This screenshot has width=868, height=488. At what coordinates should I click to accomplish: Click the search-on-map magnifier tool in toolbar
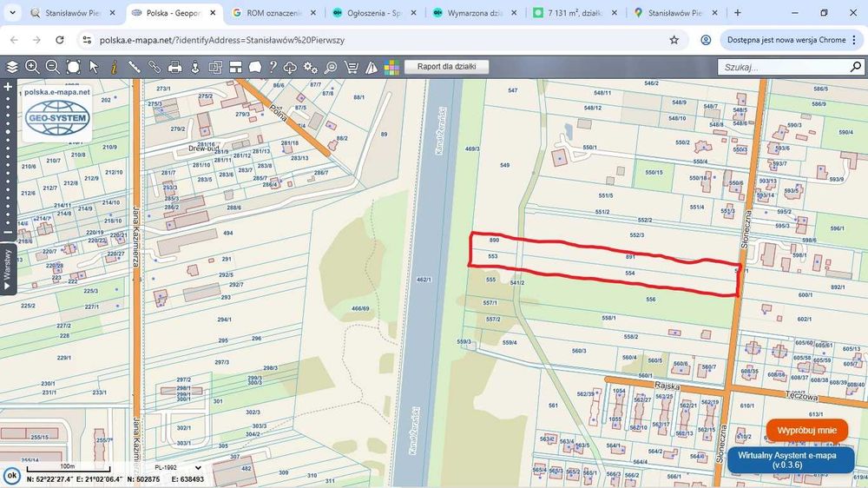pos(331,67)
